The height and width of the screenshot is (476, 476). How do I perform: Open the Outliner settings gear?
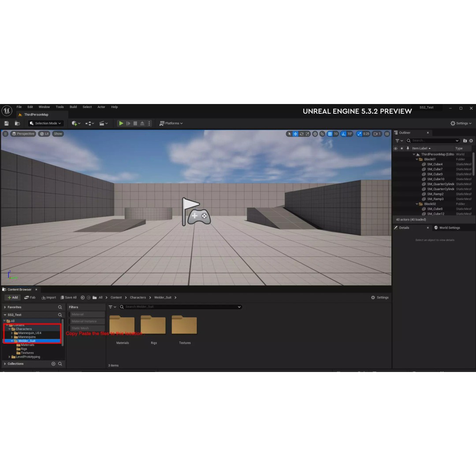click(471, 141)
